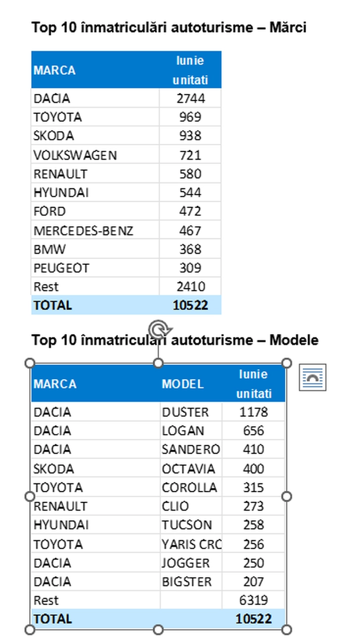
Task: Click the bottom-left resize handle of the Modele table
Action: [x=30, y=629]
